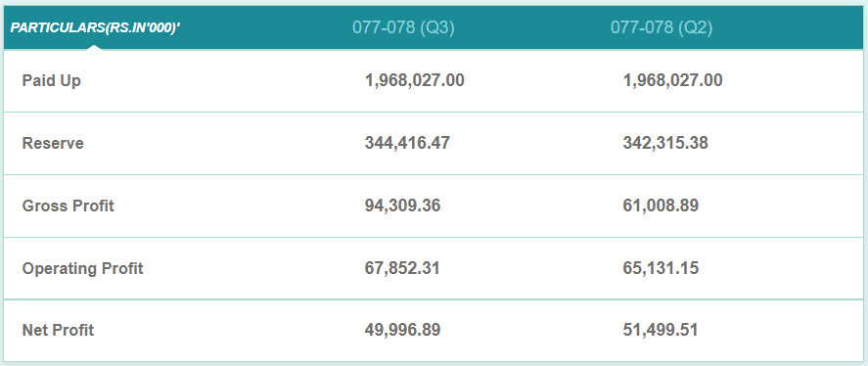Click Q2 Paid Up value 1,968,027.00
868x366 pixels.
pos(672,81)
